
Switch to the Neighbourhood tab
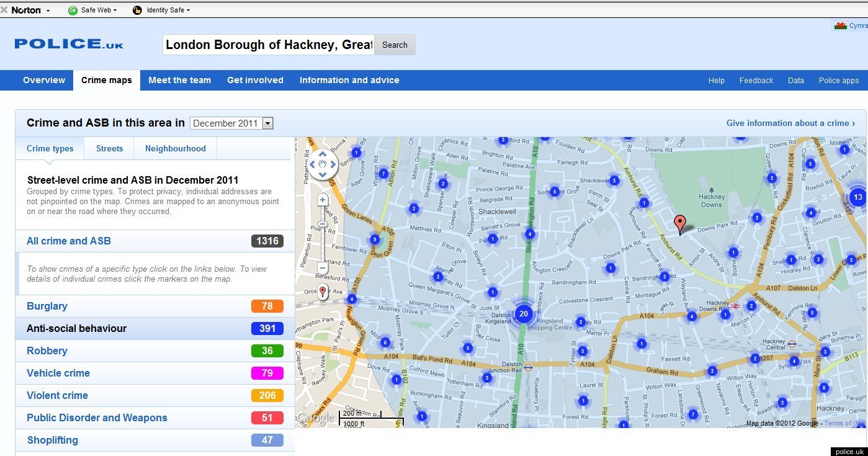[176, 148]
